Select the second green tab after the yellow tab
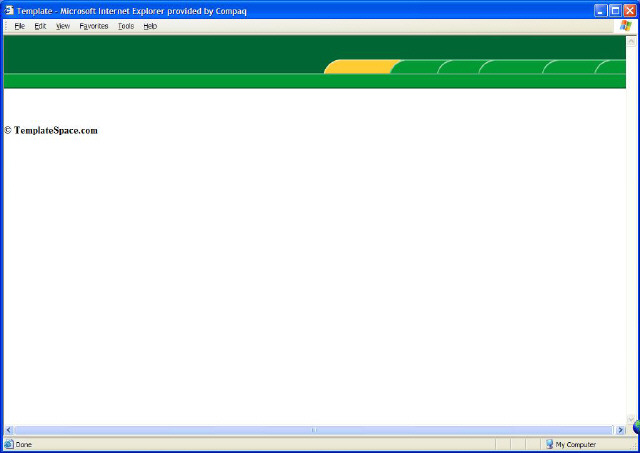Viewport: 640px width, 453px height. (460, 67)
